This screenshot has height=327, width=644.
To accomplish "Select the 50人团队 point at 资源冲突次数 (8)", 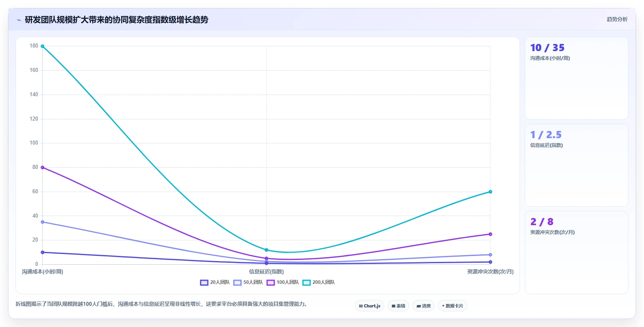I will click(x=490, y=255).
